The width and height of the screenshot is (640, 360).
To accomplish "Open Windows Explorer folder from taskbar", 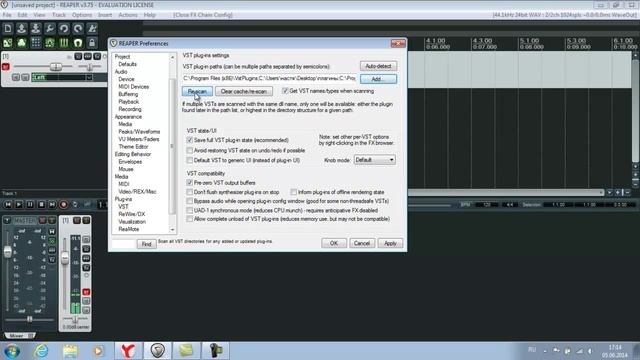I will (x=70, y=350).
